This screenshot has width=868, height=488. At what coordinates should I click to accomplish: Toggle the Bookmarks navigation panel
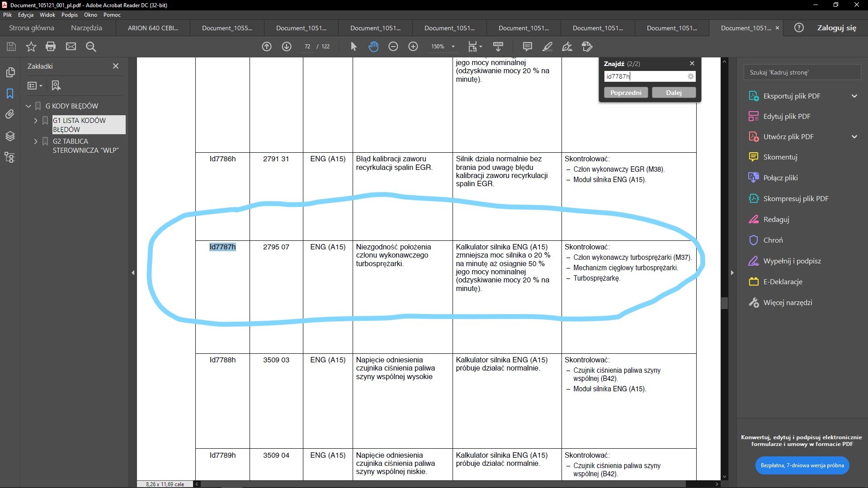coord(10,94)
